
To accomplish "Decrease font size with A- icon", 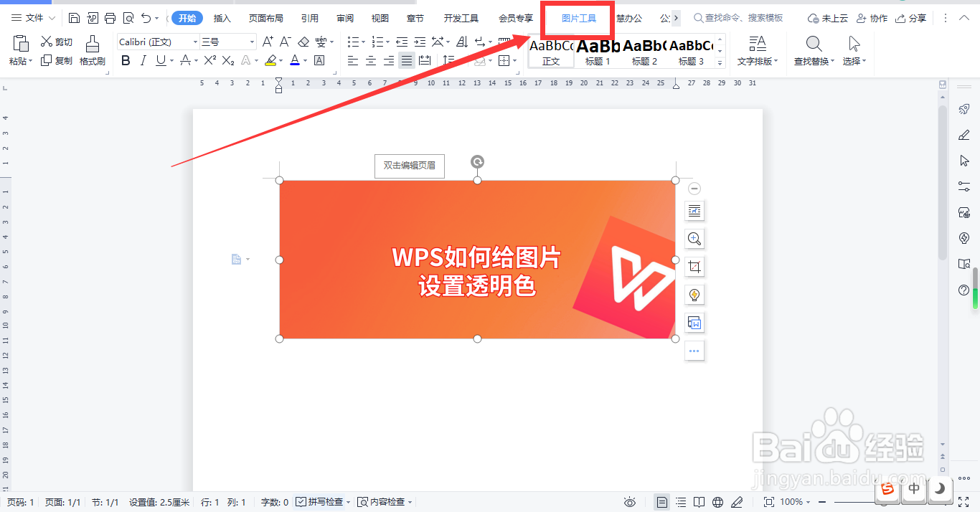I will click(x=285, y=42).
